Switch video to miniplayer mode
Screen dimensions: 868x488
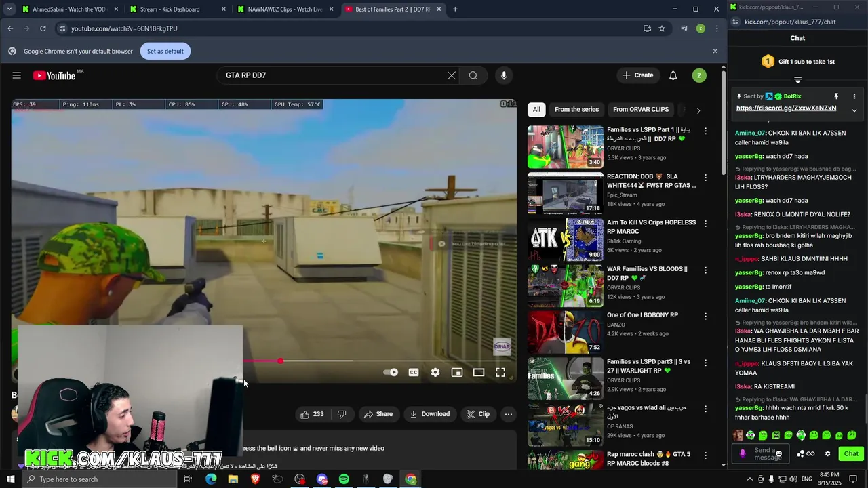[x=457, y=372]
